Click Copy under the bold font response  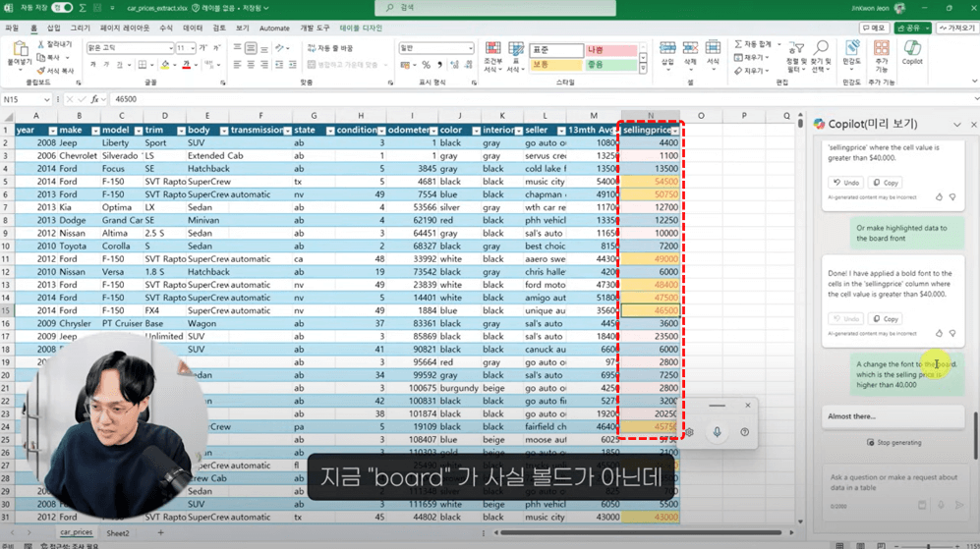pos(886,318)
